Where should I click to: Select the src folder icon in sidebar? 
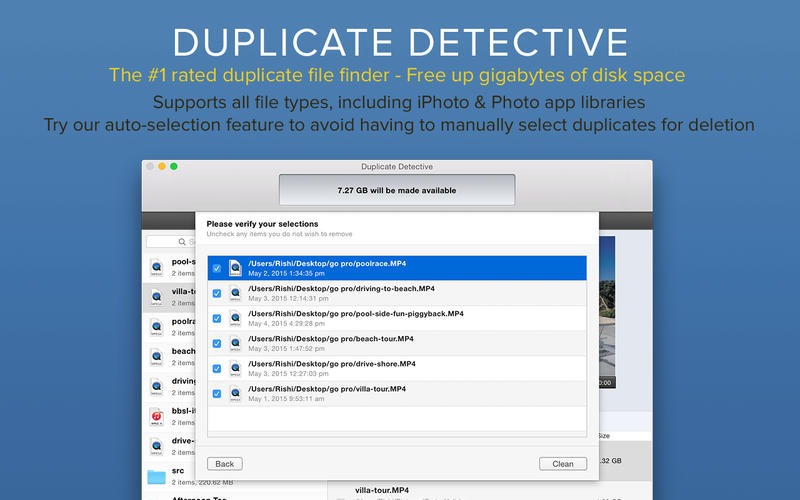click(157, 475)
